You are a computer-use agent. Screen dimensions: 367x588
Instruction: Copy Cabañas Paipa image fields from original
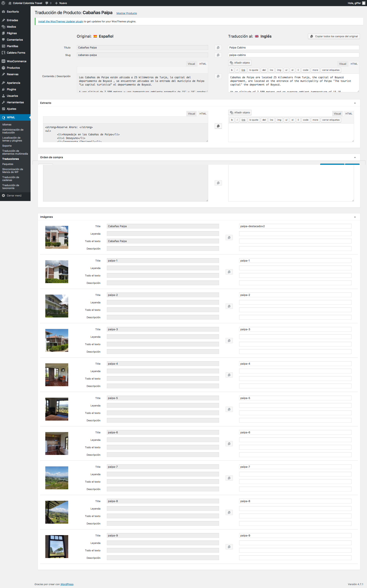coord(229,237)
